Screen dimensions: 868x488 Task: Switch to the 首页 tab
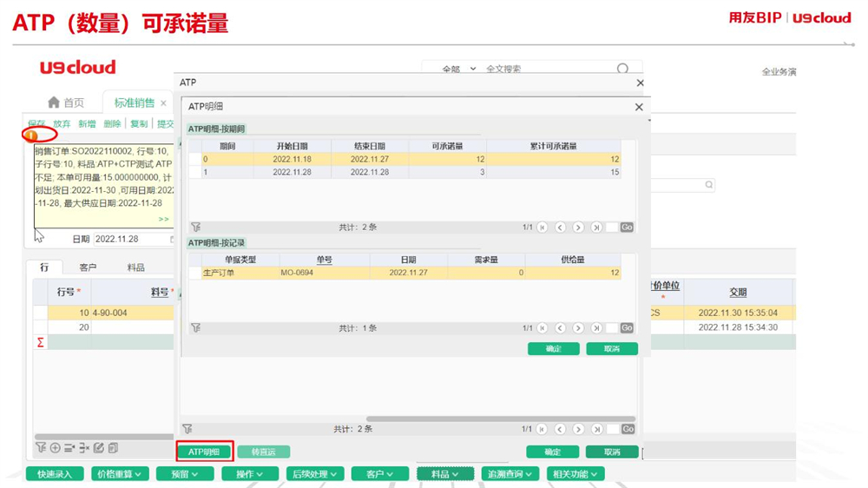66,102
